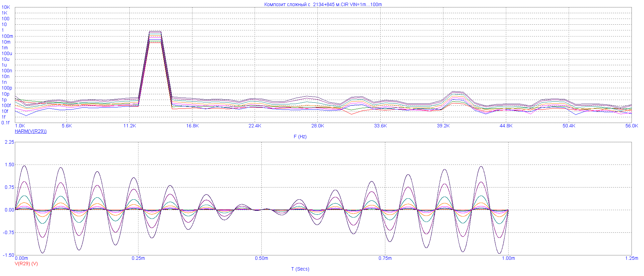Screen dimensions: 644x276
Task: Click the harmonic peak top near 13K
Action: (x=155, y=31)
